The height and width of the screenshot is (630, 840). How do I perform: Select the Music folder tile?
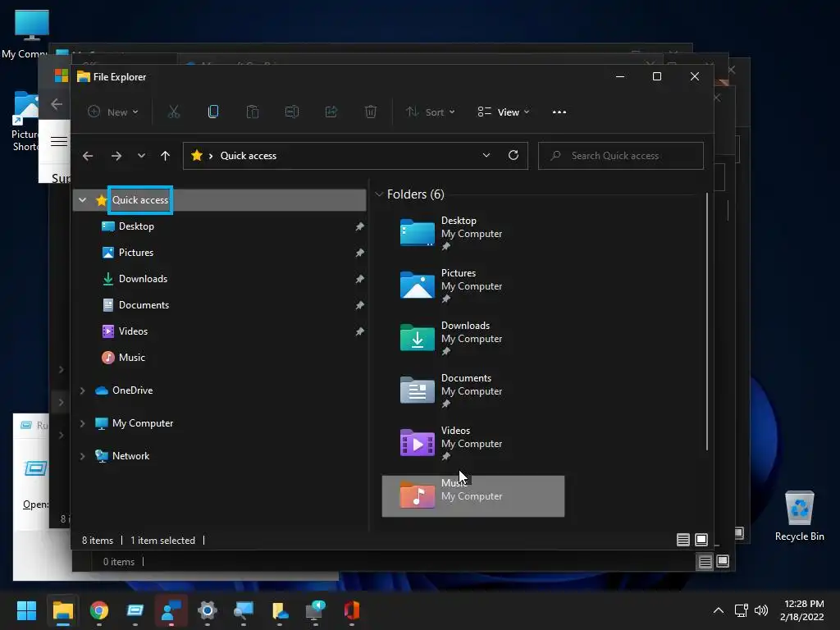pos(473,496)
